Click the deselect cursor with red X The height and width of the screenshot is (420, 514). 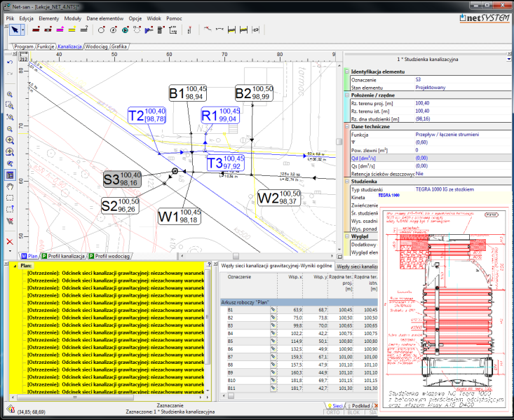click(10, 222)
